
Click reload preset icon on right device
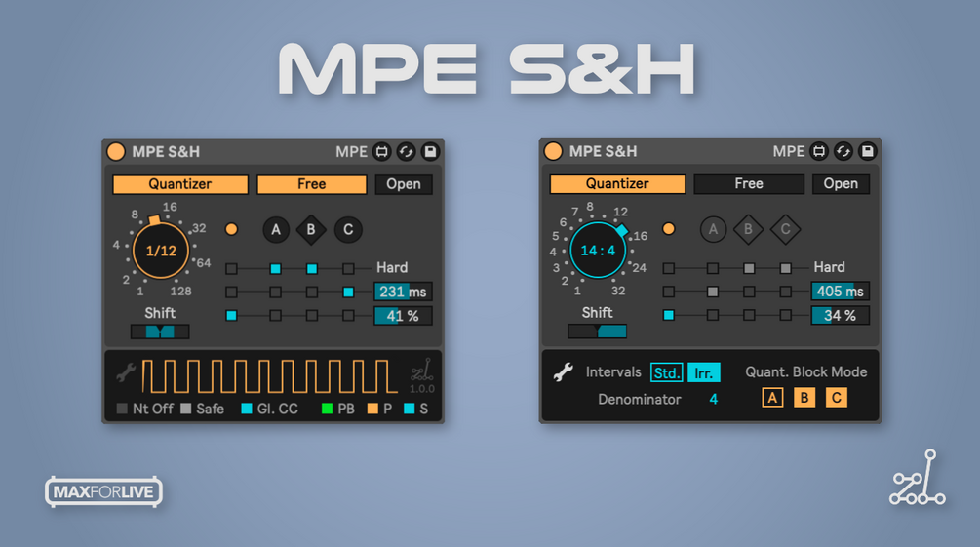pyautogui.click(x=843, y=151)
